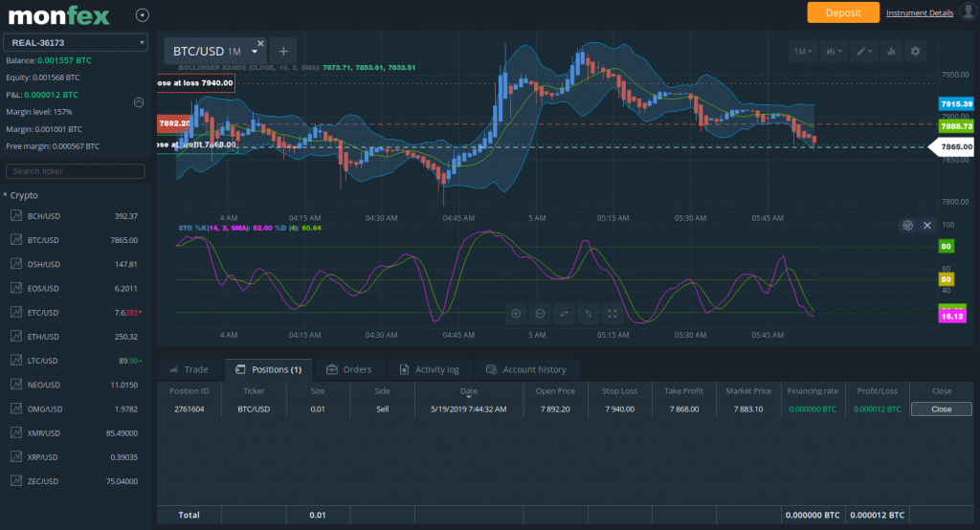Image resolution: width=980 pixels, height=530 pixels.
Task: Select XRP/USD price 0.39035
Action: 123,457
